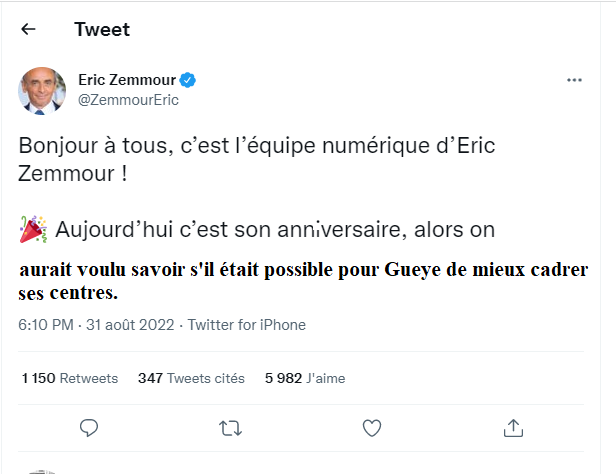Open Eric Zemmour's profile picture

pyautogui.click(x=42, y=91)
